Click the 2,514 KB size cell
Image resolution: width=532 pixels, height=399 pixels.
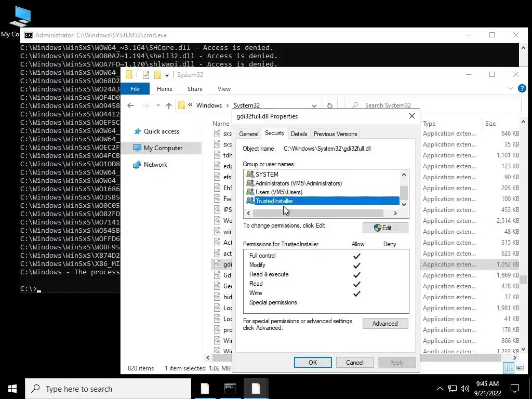508,221
